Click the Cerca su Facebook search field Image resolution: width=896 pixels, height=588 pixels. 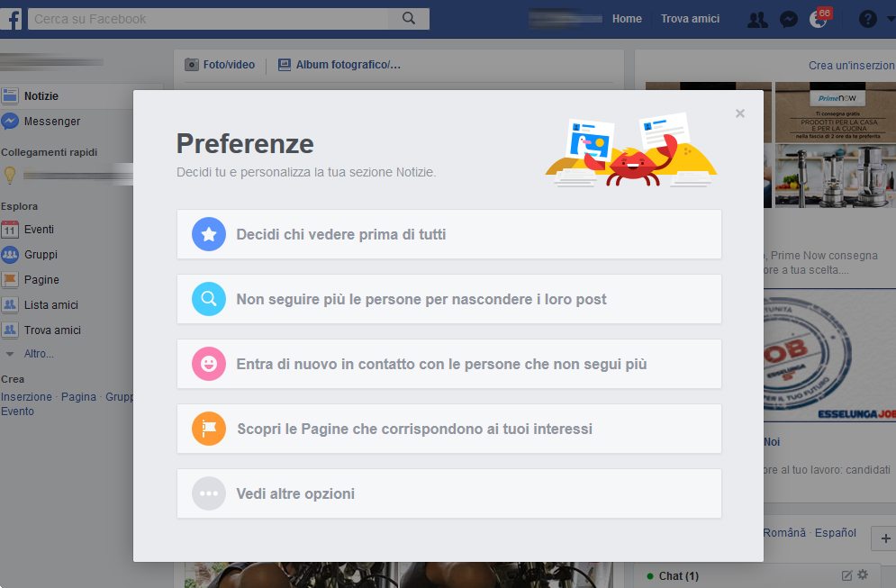coord(208,19)
